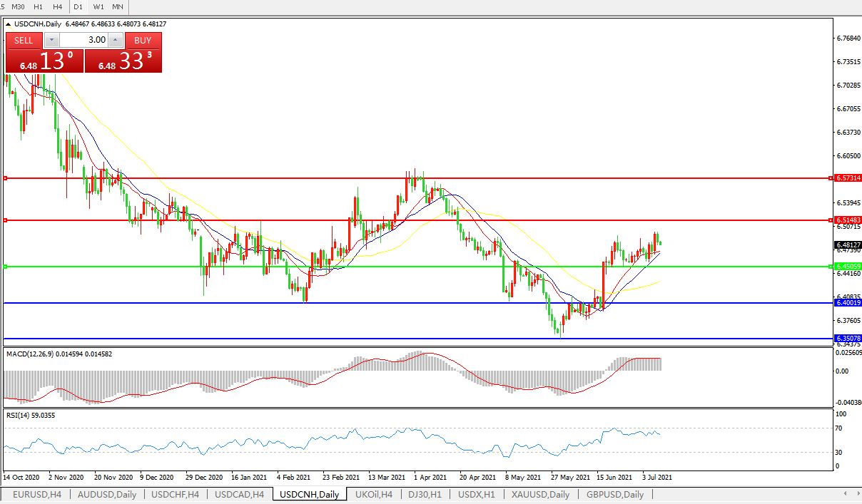The width and height of the screenshot is (862, 504).
Task: Switch to the D1 timeframe
Action: coord(78,6)
